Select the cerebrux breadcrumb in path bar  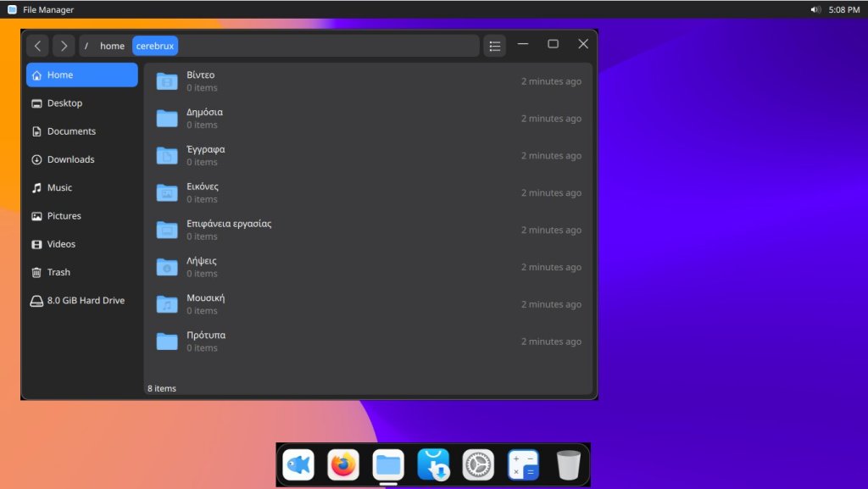[x=154, y=46]
